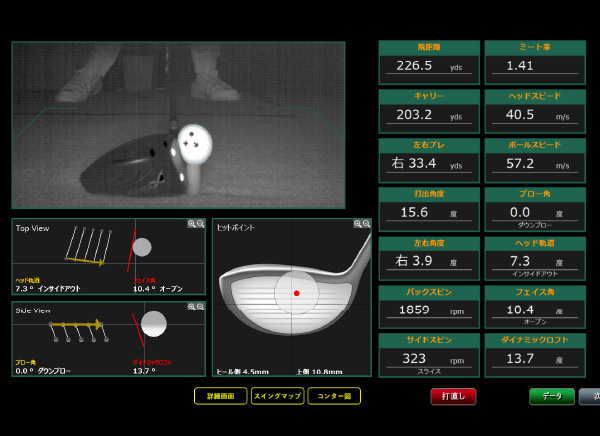600x436 pixels.
Task: Click the golf ball in Side View
Action: tap(153, 323)
